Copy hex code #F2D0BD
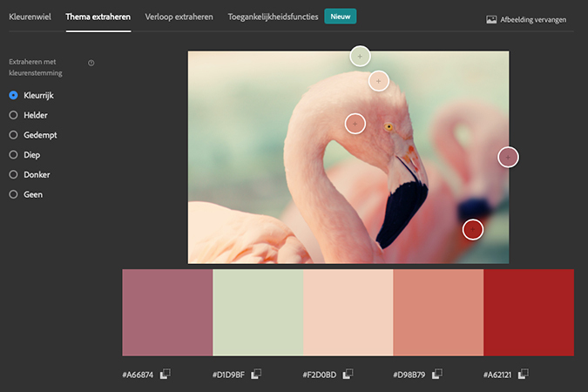This screenshot has width=588, height=392. tap(348, 374)
